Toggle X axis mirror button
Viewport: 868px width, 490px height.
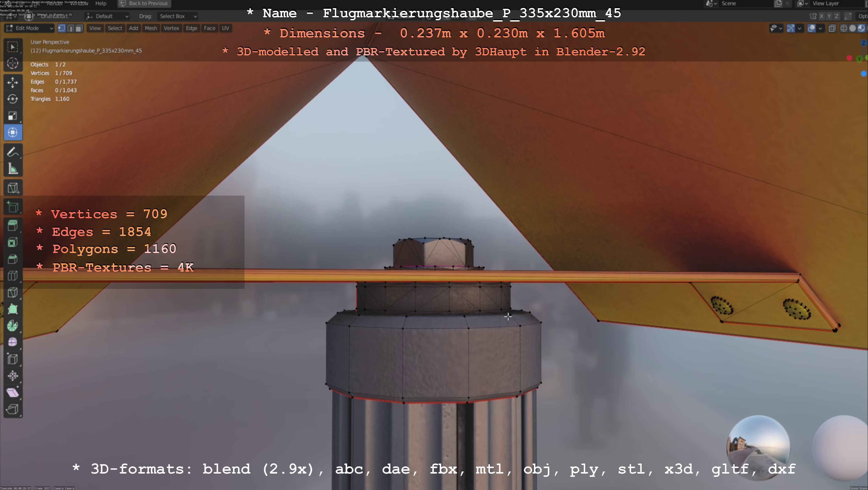coord(822,16)
